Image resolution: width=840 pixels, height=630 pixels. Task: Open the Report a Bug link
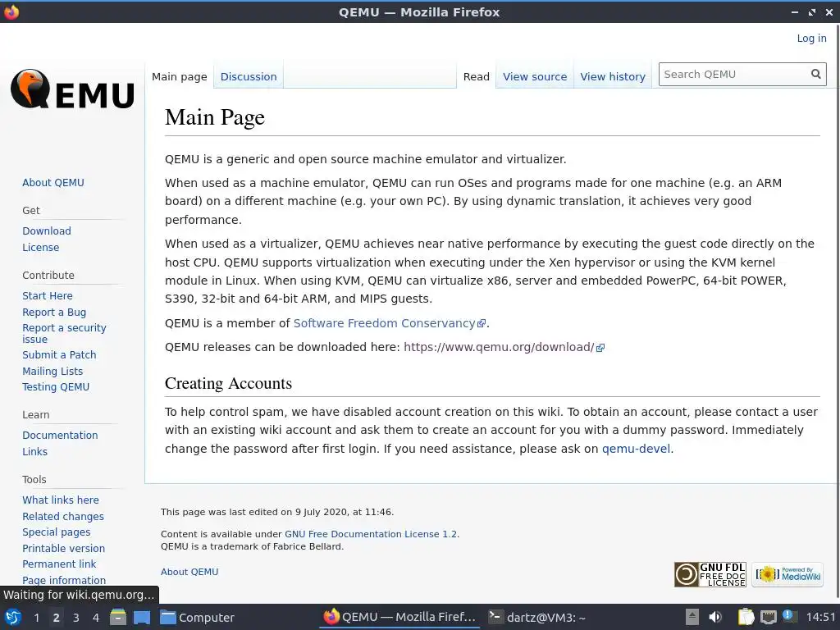point(54,313)
